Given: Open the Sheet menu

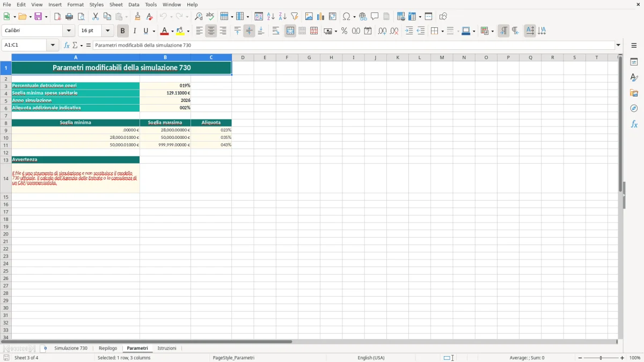Looking at the screenshot, I should coord(116,4).
